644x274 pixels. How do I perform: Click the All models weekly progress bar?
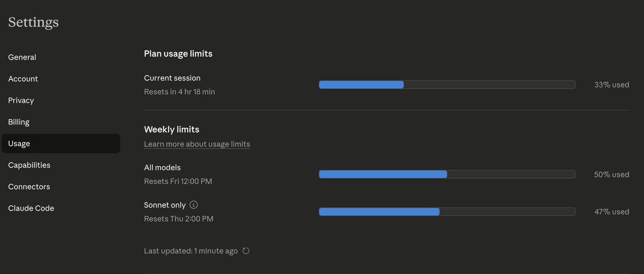pos(447,174)
